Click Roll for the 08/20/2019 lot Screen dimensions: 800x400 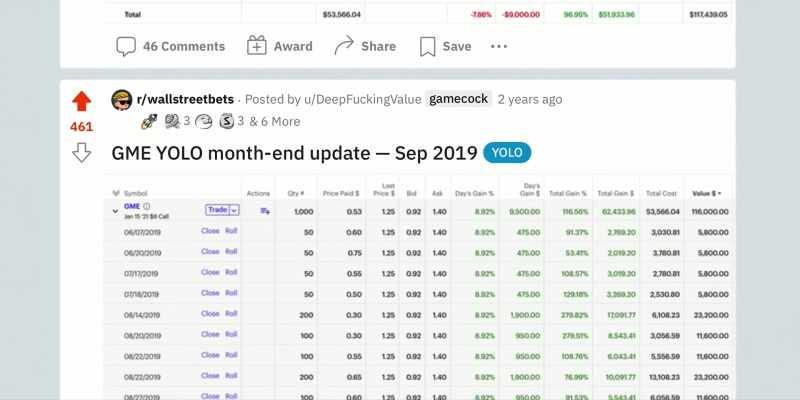click(x=231, y=334)
